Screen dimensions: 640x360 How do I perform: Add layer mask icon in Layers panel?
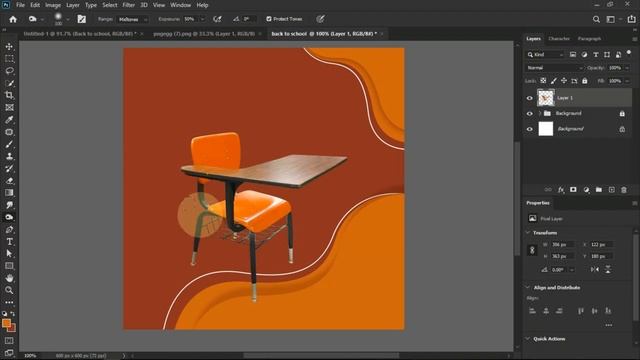point(573,190)
